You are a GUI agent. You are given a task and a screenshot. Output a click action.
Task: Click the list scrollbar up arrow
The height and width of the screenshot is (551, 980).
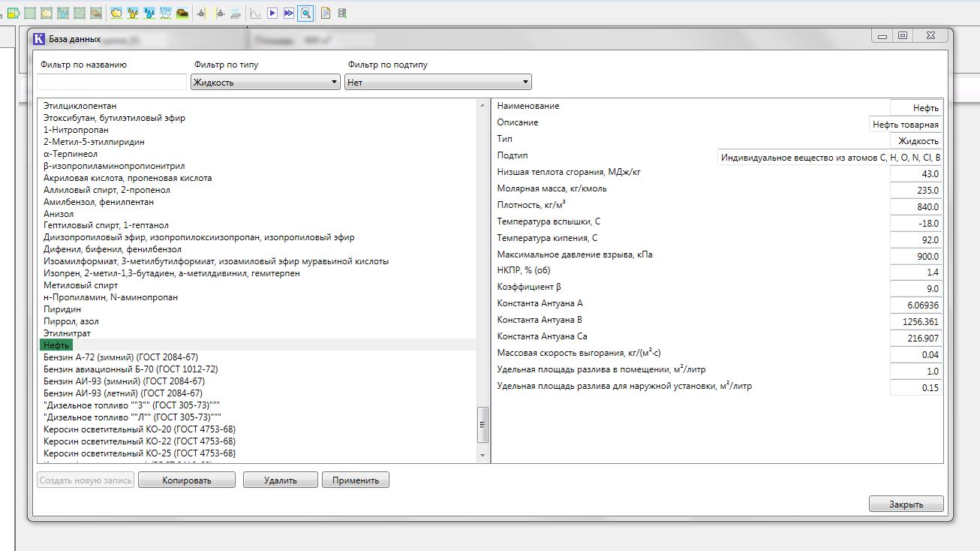coord(483,105)
